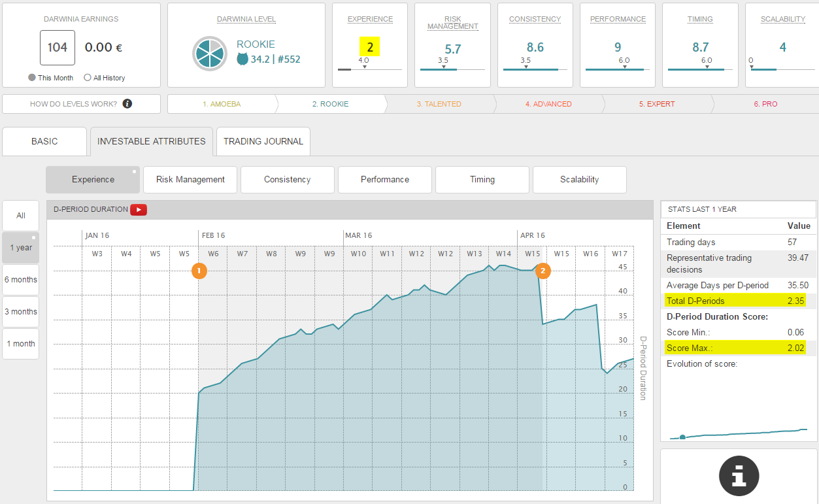The height and width of the screenshot is (504, 819).
Task: Click orange marker 2 on the chart
Action: (543, 271)
